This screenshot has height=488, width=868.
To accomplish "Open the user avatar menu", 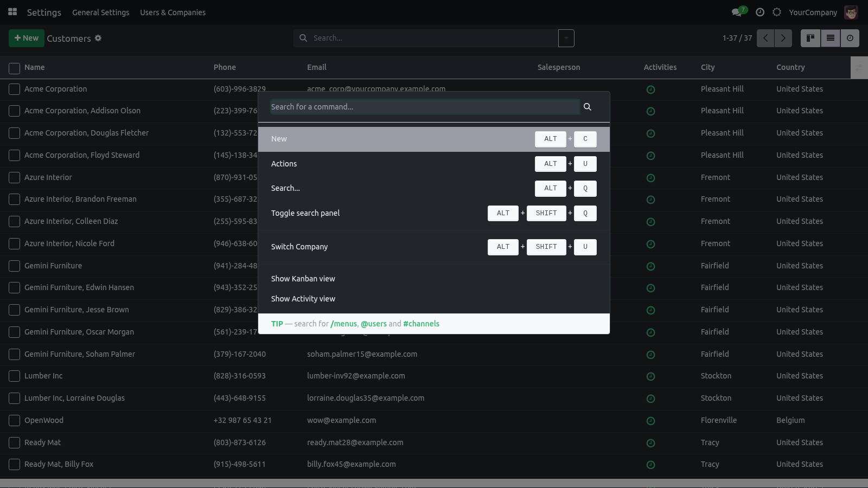I will click(851, 12).
